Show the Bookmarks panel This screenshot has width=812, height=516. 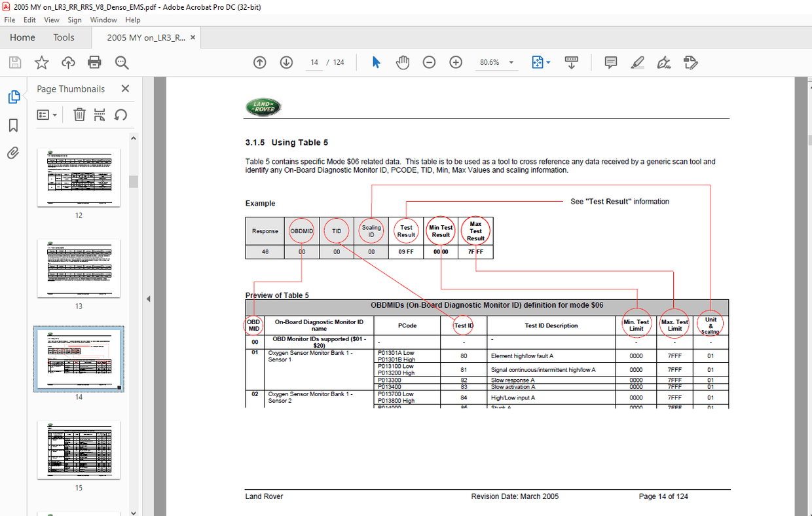click(14, 126)
